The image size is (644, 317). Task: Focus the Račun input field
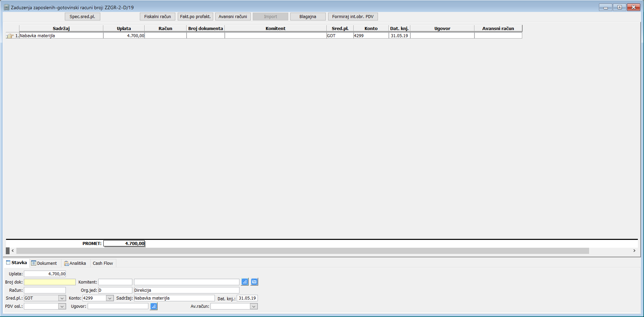click(x=45, y=290)
